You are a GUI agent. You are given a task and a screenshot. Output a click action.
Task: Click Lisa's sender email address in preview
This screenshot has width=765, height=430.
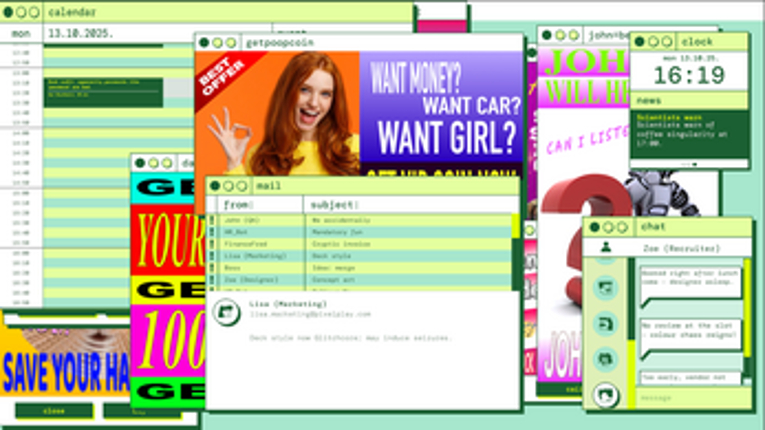[x=310, y=314]
